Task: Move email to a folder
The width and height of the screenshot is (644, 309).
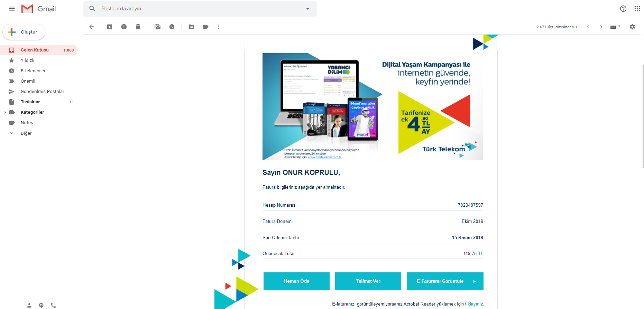Action: 191,27
